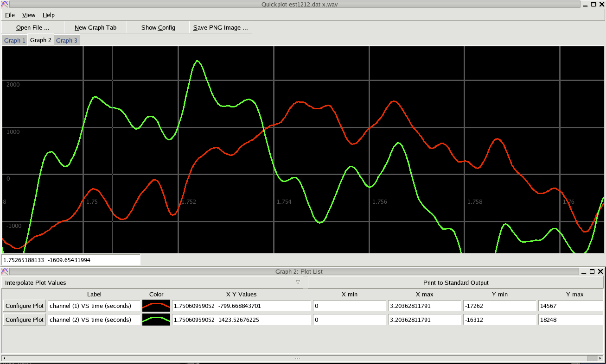606x364 pixels.
Task: Click the left scroll arrow in Plot List
Action: point(5,358)
